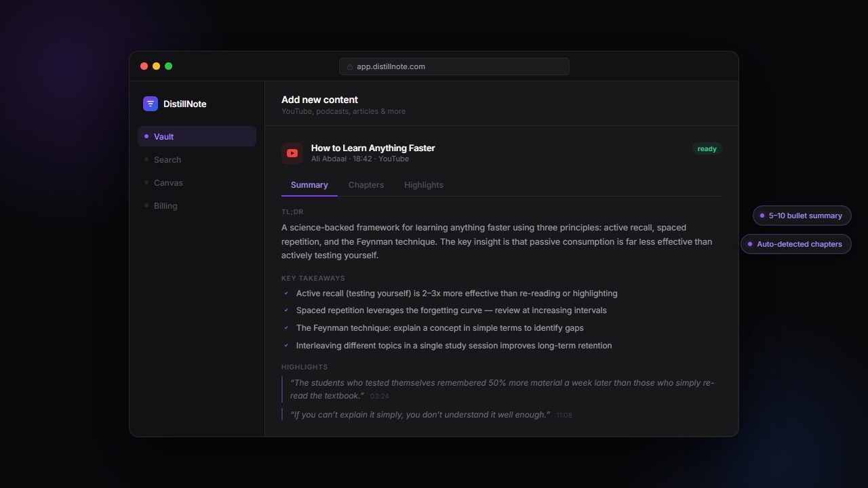Click the red YouTube video icon
This screenshot has width=868, height=488.
click(x=292, y=153)
